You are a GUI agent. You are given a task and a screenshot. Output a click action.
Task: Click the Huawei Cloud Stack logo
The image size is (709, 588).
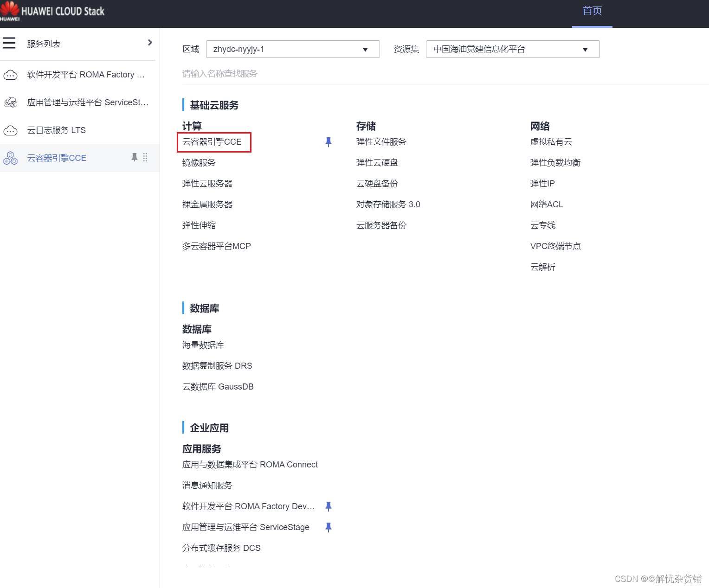[52, 11]
